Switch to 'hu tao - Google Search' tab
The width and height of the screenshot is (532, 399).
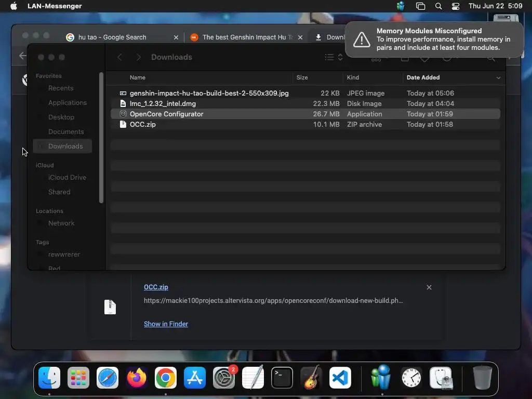(112, 37)
